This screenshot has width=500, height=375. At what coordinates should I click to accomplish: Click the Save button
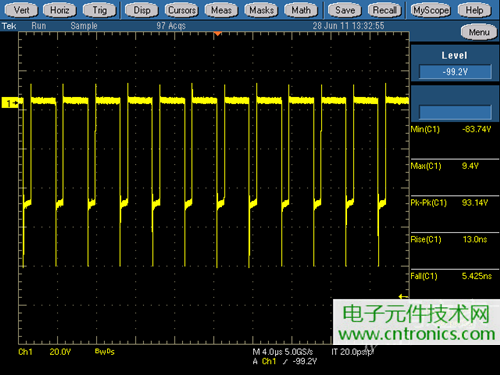point(345,10)
